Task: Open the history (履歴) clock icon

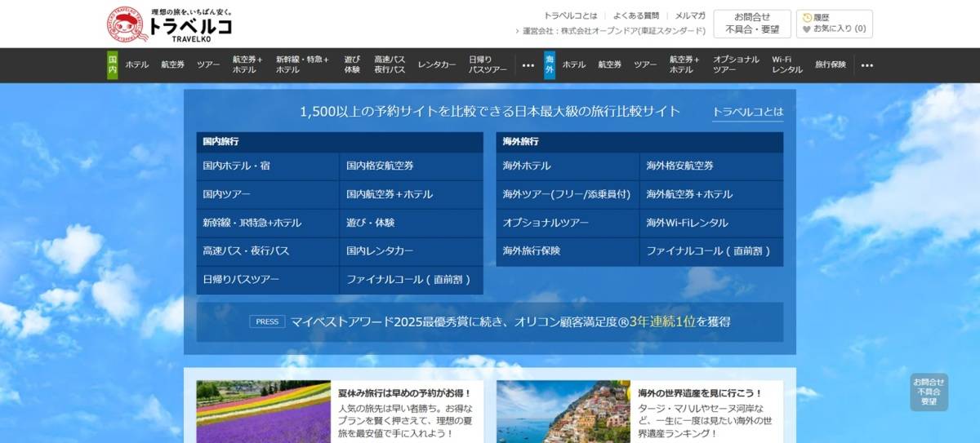Action: (x=808, y=17)
